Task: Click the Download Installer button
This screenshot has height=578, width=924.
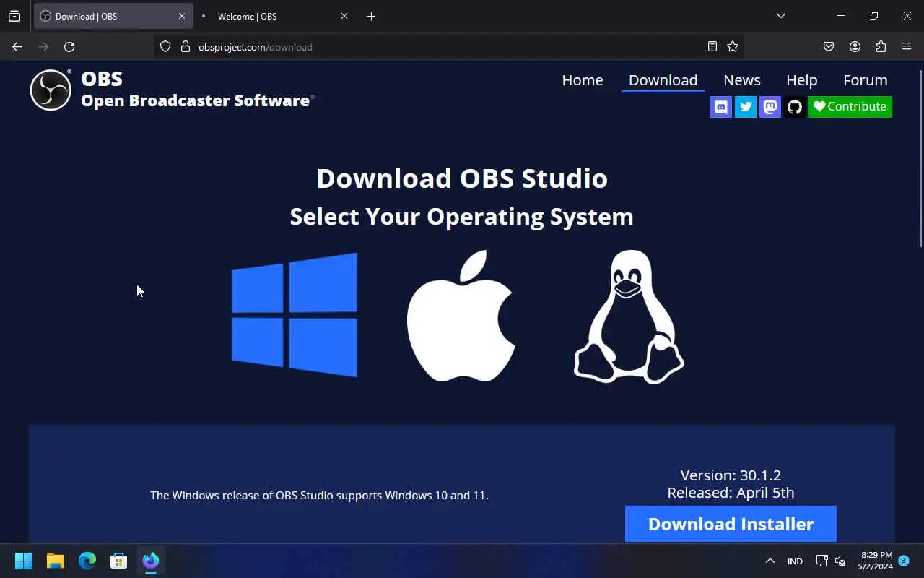Action: coord(731,524)
